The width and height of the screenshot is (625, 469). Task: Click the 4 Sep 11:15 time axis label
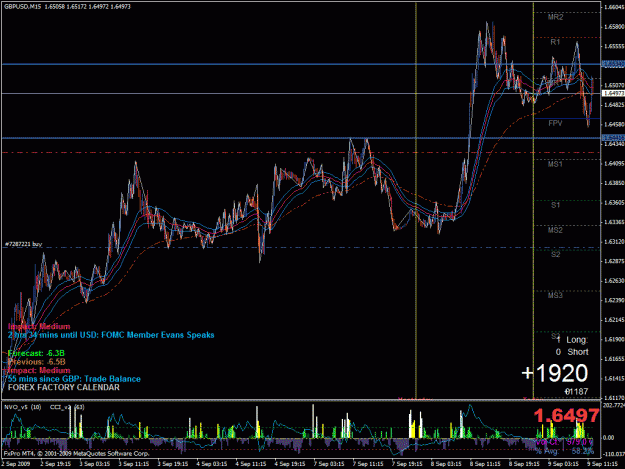[251, 464]
